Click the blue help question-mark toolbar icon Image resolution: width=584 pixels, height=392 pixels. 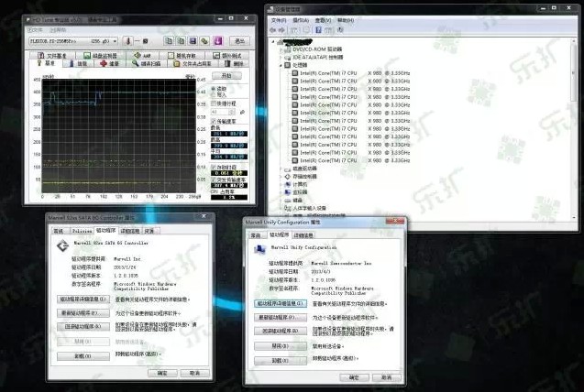click(x=318, y=29)
